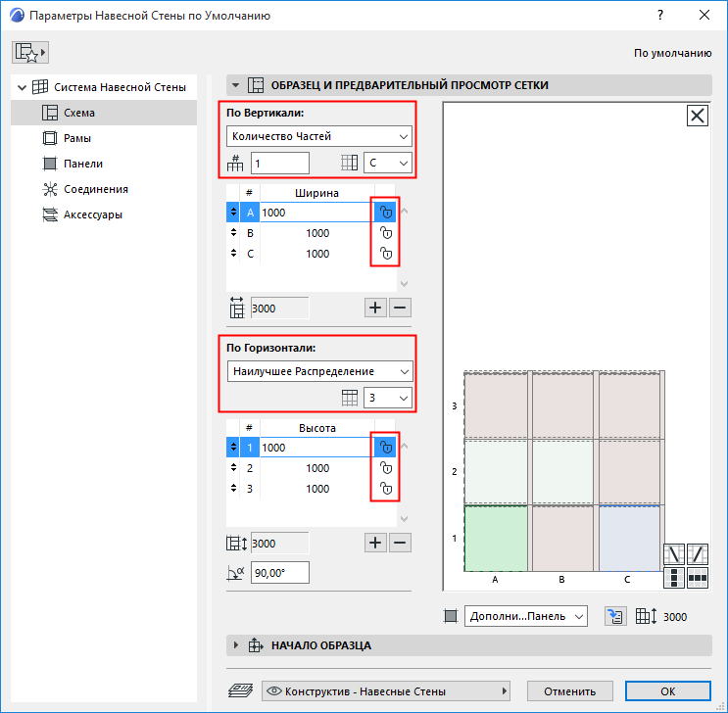The height and width of the screenshot is (713, 728).
Task: Open the column pattern dropdown showing C
Action: (x=388, y=164)
